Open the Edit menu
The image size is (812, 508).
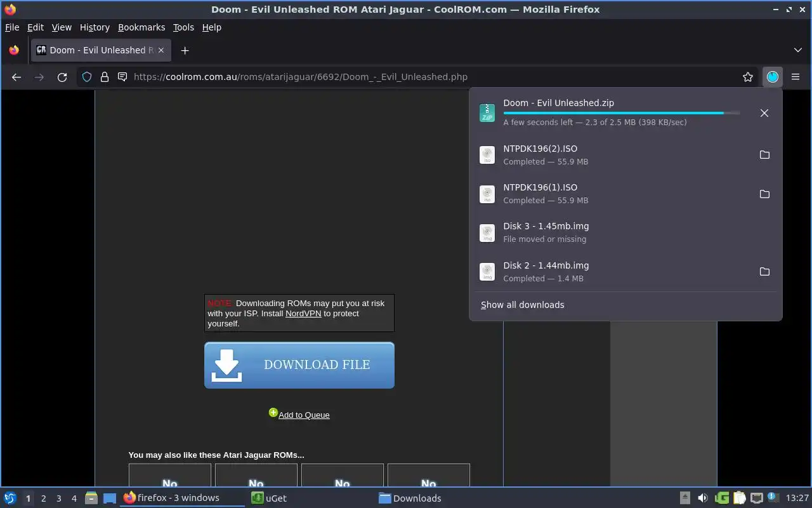pos(36,27)
